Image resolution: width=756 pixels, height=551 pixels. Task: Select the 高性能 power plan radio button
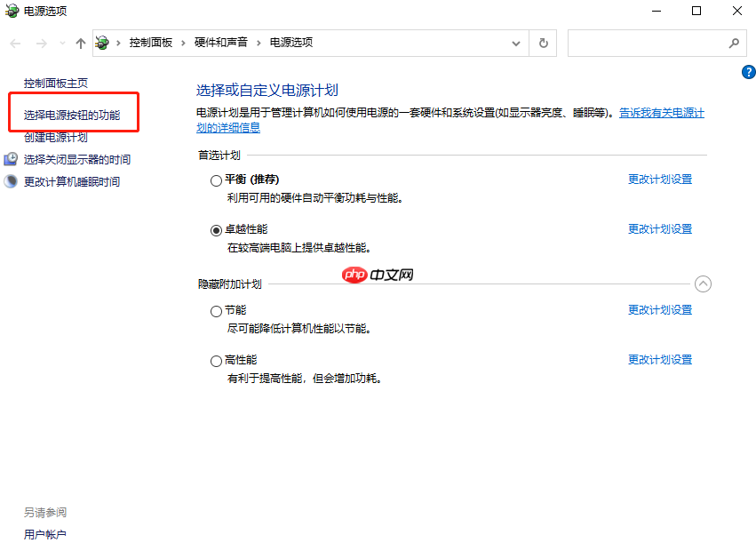point(216,360)
